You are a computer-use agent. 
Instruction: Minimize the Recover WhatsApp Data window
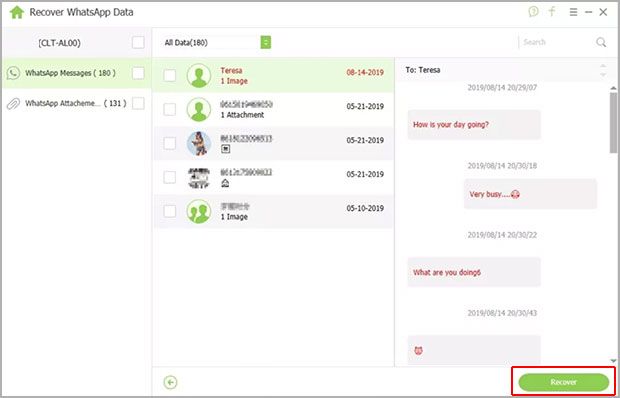[589, 12]
